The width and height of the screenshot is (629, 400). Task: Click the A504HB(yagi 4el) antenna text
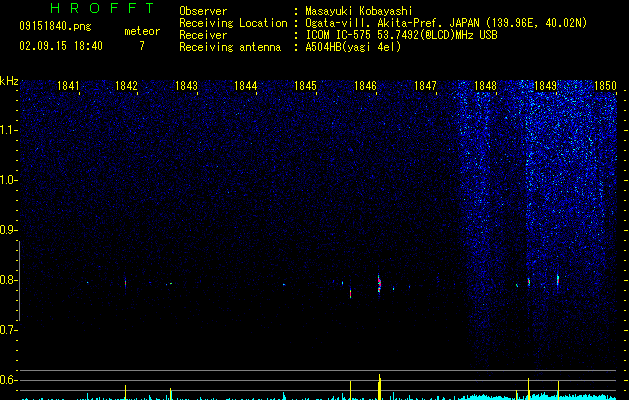tap(353, 47)
